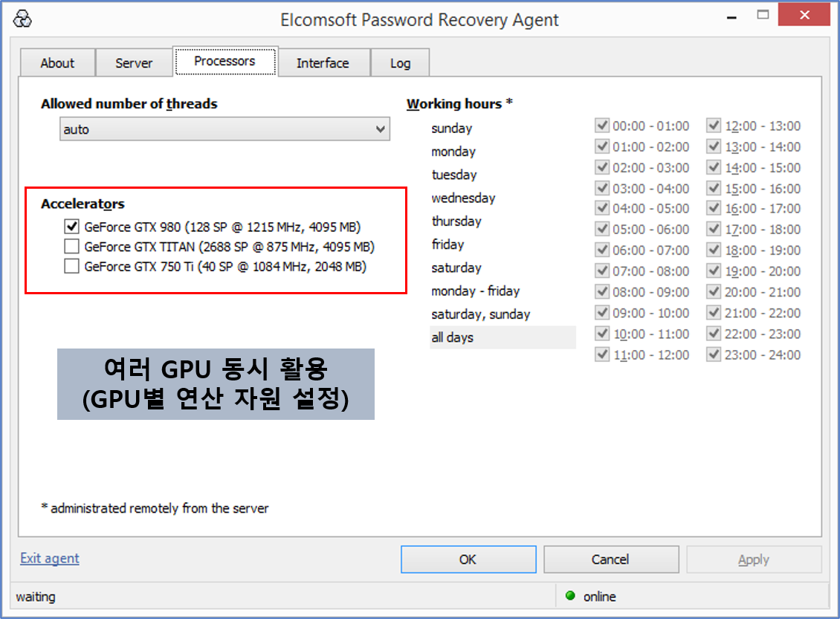Viewport: 840px width, 619px height.
Task: Close the Password Recovery Agent window
Action: point(804,14)
